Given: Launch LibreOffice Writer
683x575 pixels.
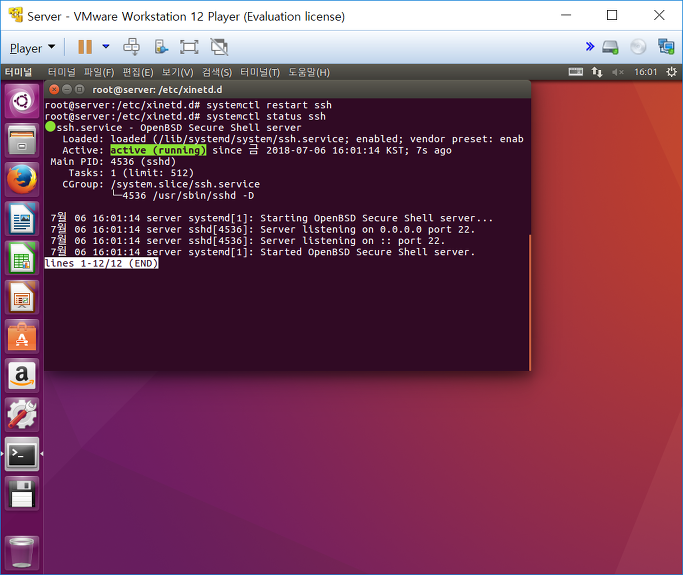Looking at the screenshot, I should [x=22, y=219].
